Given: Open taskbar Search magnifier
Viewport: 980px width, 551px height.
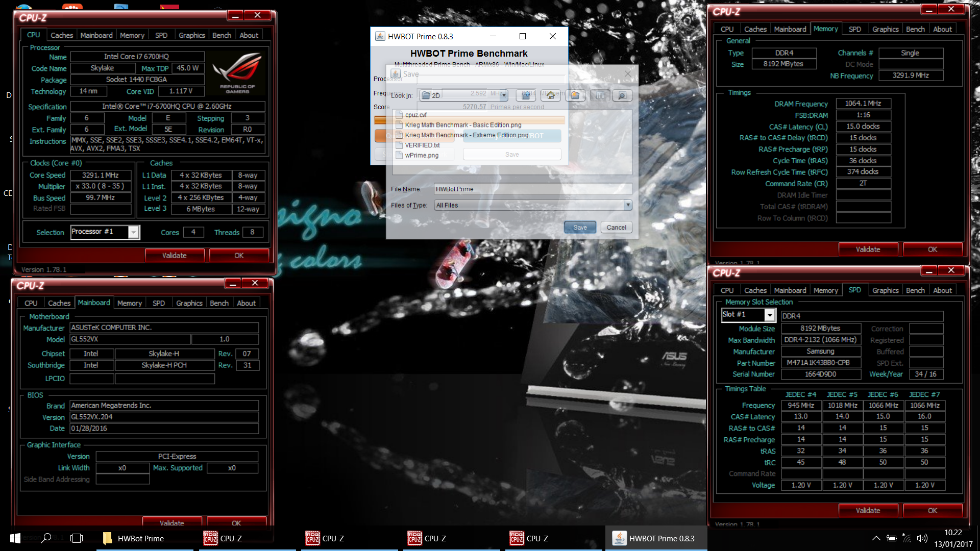Looking at the screenshot, I should click(46, 538).
